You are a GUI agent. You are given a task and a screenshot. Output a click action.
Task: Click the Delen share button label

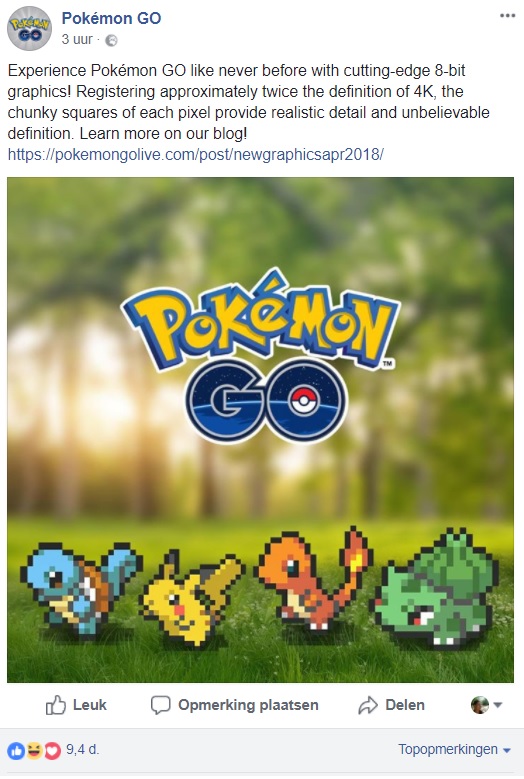[x=405, y=705]
